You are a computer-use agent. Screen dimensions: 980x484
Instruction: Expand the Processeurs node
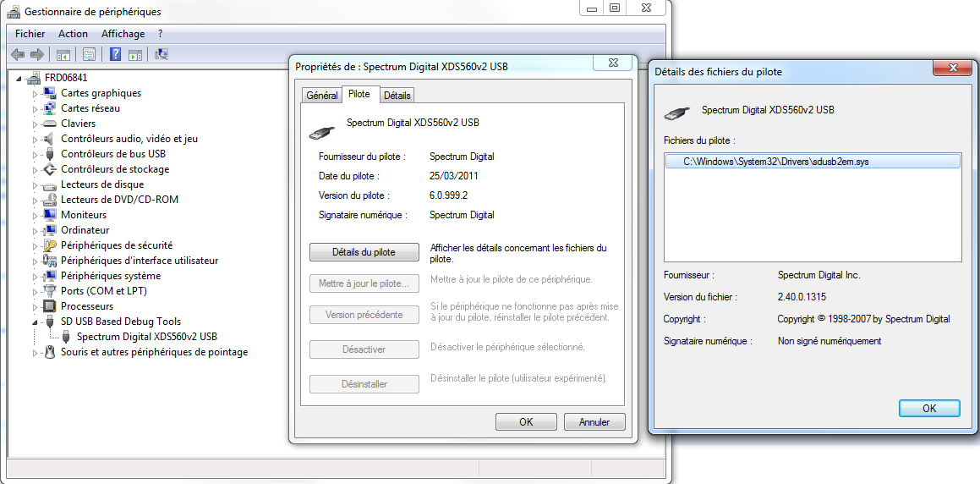35,306
